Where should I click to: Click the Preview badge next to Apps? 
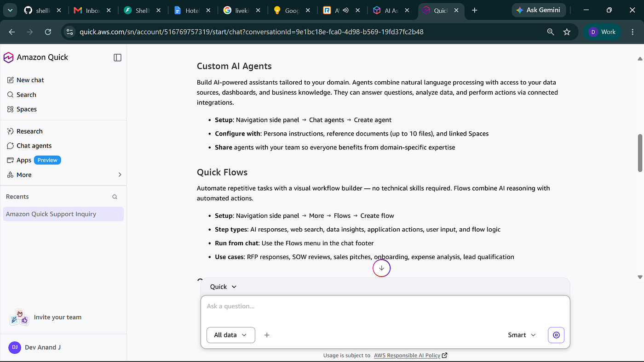pos(47,160)
